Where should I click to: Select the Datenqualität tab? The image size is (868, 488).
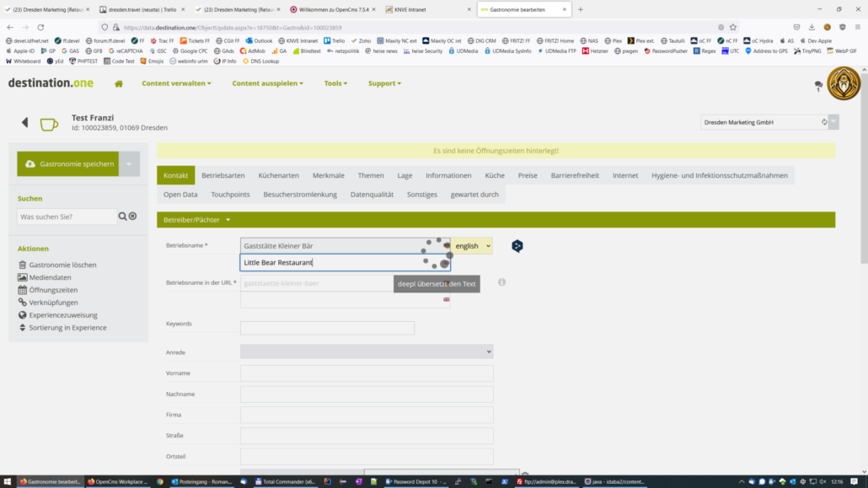(372, 195)
